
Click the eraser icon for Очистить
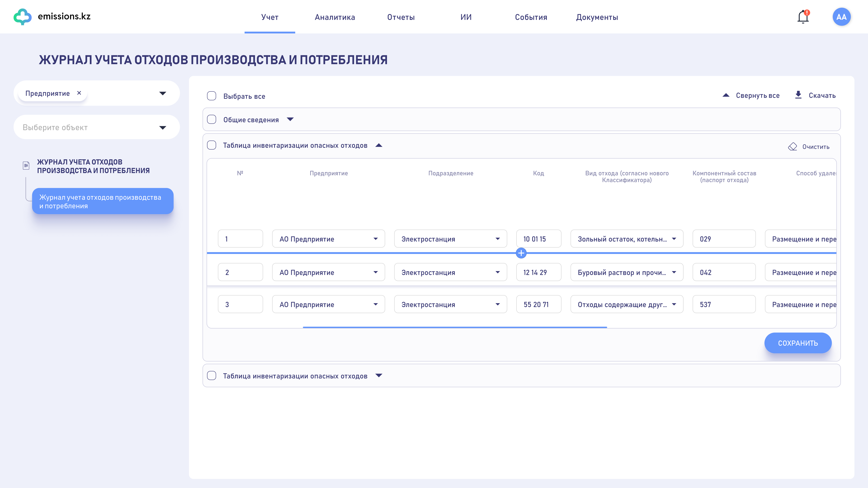click(792, 147)
